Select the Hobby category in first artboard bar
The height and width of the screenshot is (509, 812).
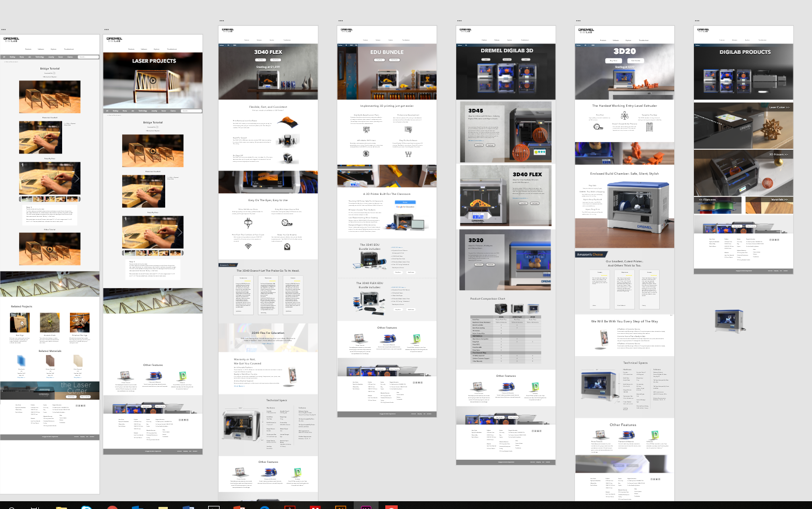pyautogui.click(x=12, y=57)
